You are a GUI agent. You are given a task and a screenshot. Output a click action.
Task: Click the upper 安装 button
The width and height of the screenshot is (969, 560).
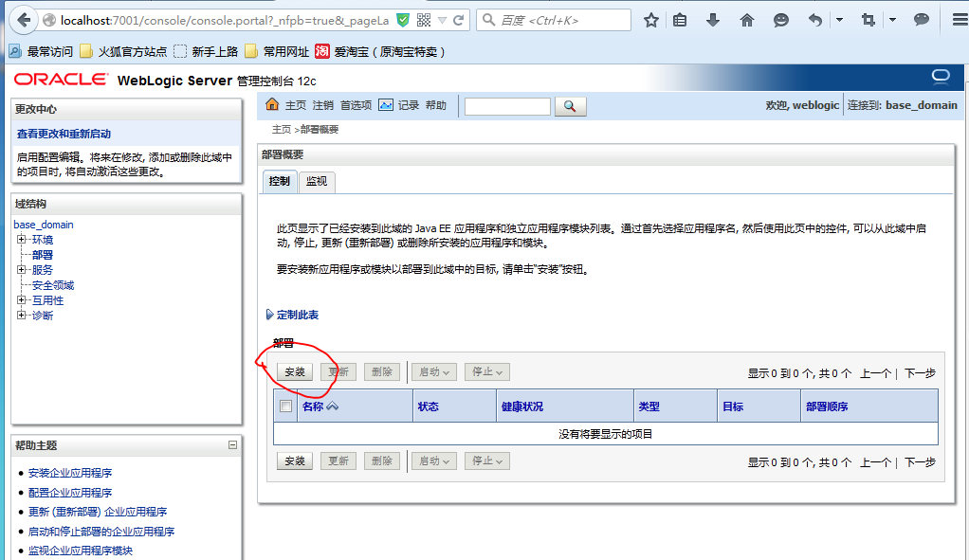[x=295, y=371]
